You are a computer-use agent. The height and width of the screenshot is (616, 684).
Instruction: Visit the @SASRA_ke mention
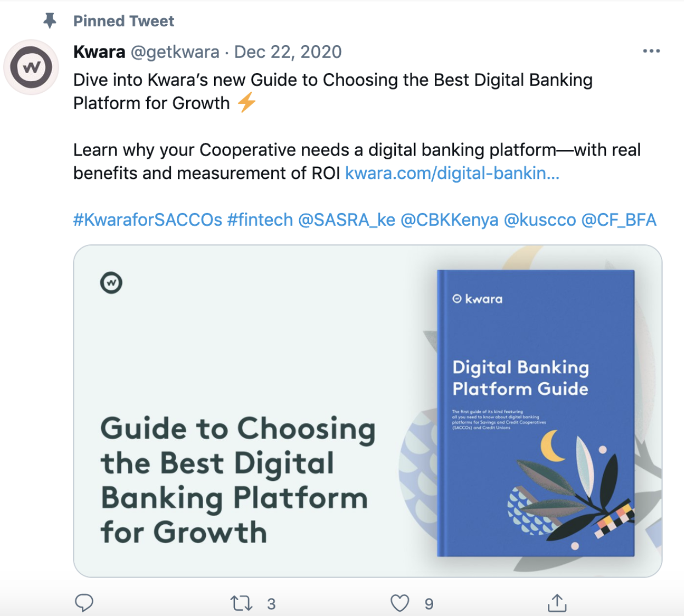tap(346, 220)
